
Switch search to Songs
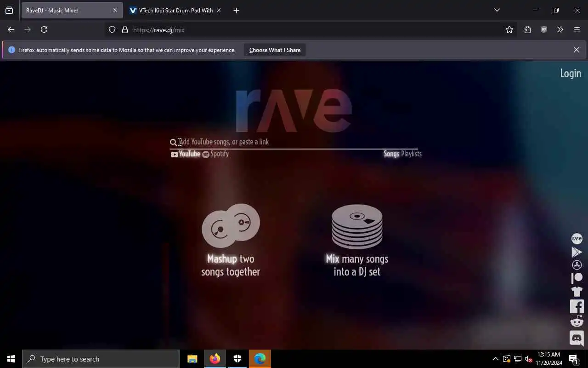(391, 154)
